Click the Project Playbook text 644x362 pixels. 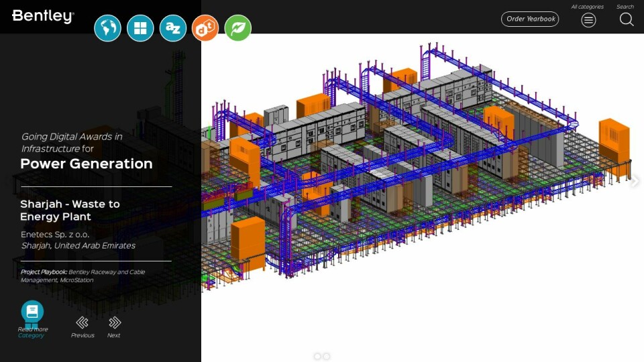[x=83, y=276]
